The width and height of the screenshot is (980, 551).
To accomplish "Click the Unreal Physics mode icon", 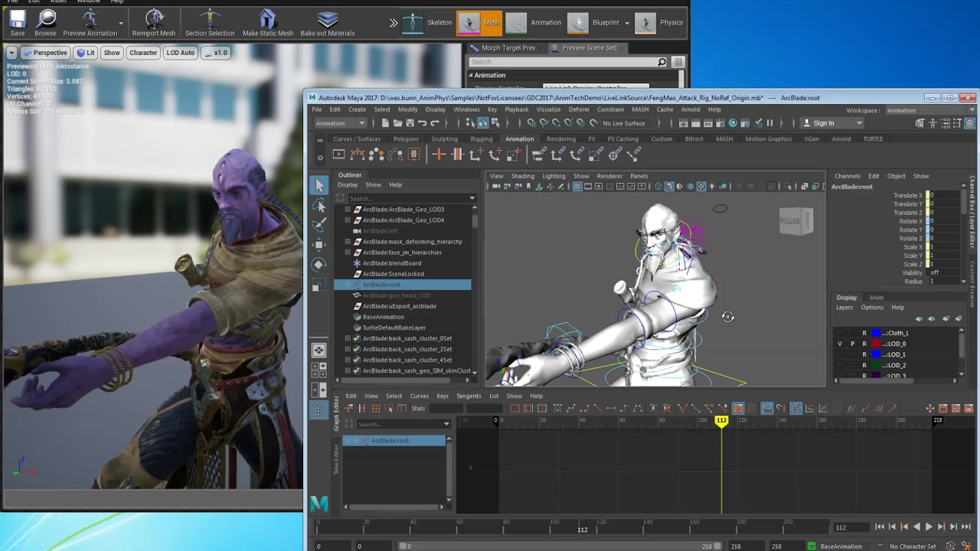I will pyautogui.click(x=645, y=23).
